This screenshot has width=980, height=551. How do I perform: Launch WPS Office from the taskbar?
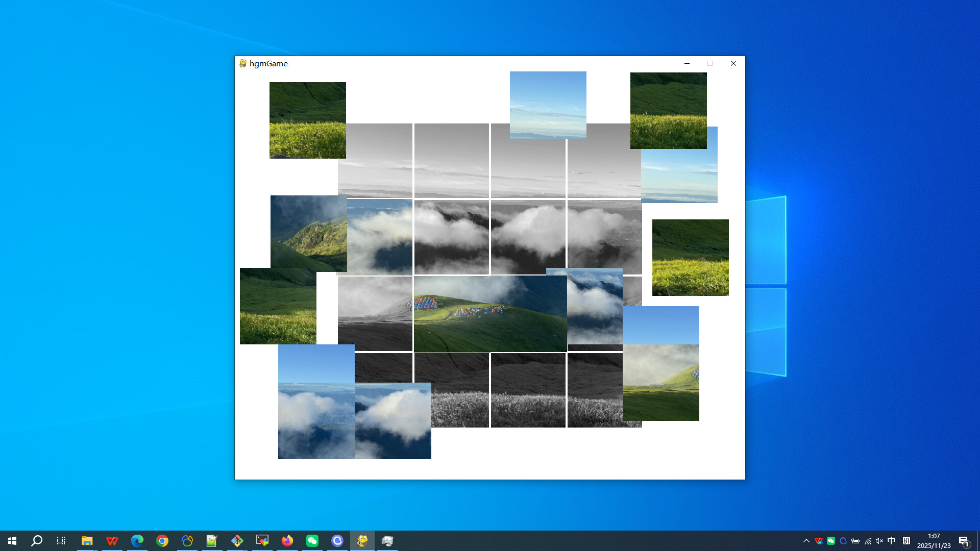(112, 540)
